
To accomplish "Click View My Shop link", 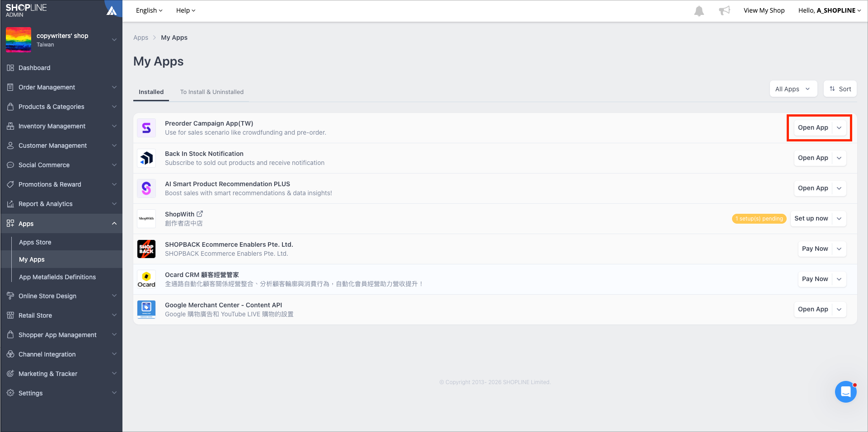I will coord(764,10).
